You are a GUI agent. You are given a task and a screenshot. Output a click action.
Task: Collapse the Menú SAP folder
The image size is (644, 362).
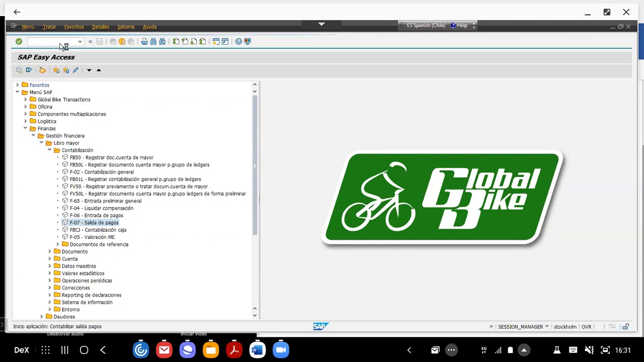18,93
